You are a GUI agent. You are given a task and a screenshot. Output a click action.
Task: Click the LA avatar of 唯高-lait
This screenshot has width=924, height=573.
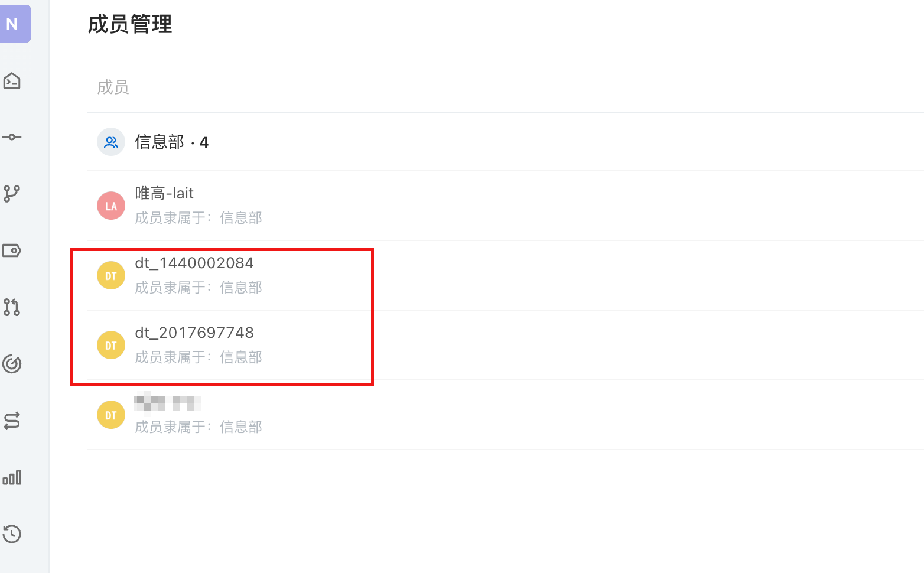[x=111, y=206]
